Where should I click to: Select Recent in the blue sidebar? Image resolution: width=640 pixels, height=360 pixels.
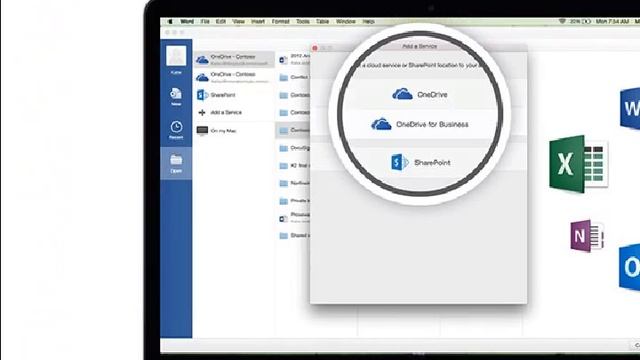pos(176,130)
